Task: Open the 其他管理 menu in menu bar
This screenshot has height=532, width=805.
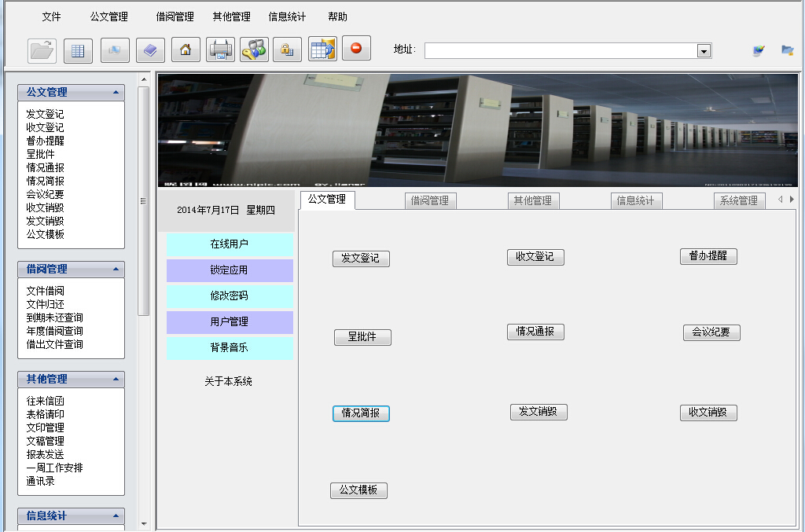Action: coord(232,17)
